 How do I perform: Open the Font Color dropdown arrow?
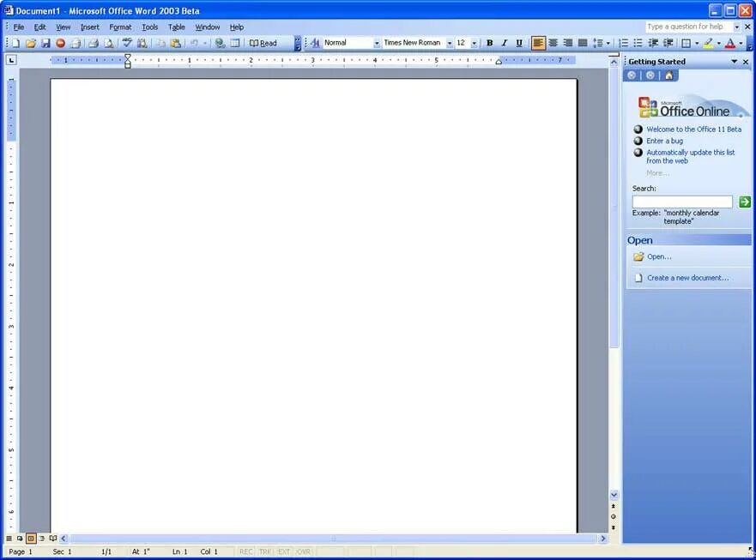741,44
